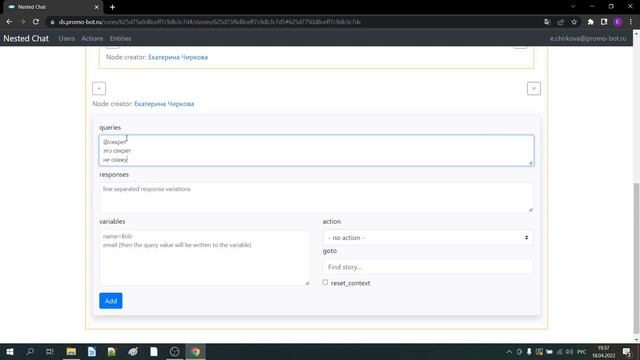Click the share page icon
This screenshot has height=360, width=640.
(x=561, y=22)
